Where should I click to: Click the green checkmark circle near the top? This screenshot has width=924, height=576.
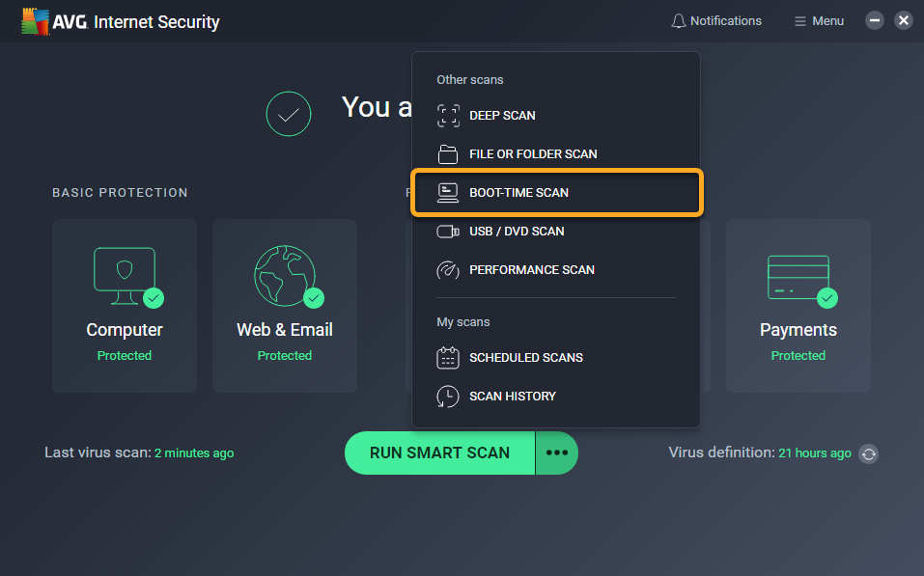288,114
